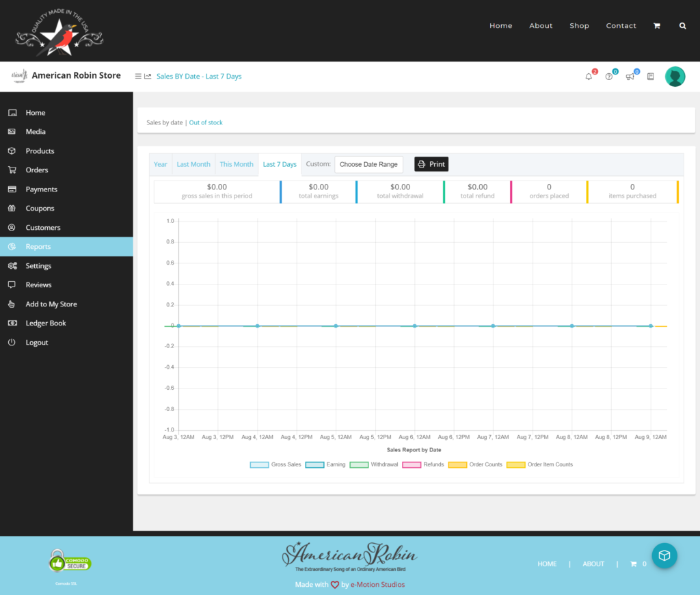700x595 pixels.
Task: Open the knowledge base book icon
Action: (650, 77)
